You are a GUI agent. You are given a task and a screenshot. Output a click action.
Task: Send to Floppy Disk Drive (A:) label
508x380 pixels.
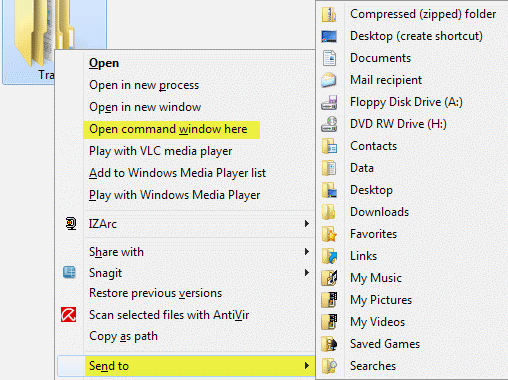point(406,102)
